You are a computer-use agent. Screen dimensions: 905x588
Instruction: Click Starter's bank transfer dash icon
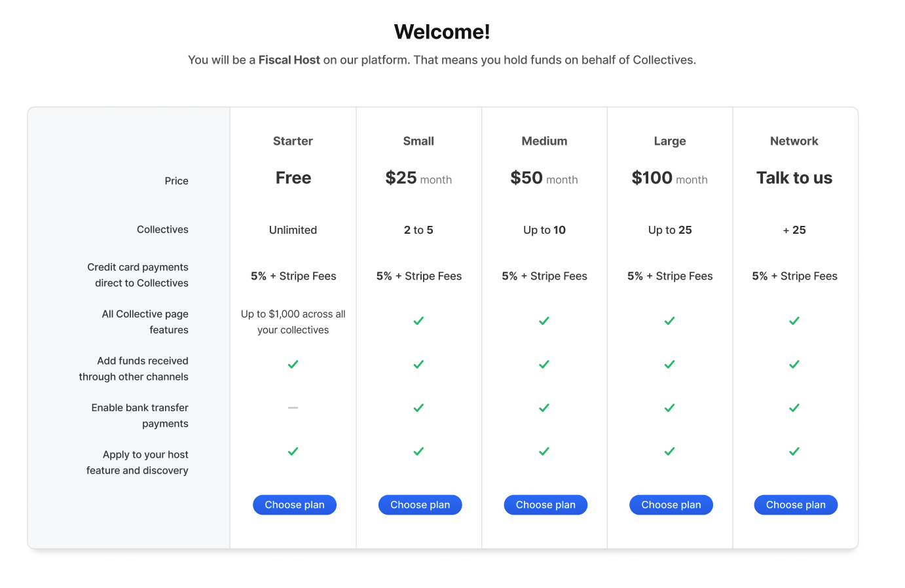coord(293,408)
